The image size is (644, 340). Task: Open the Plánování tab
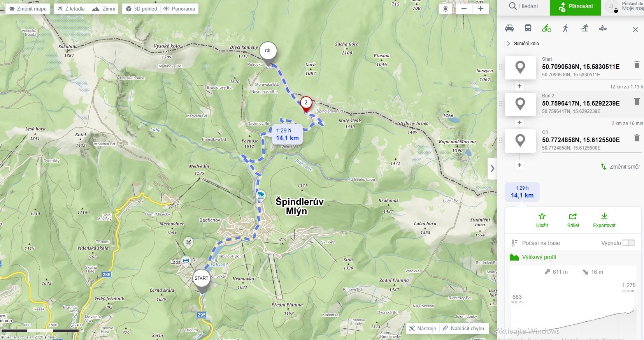575,7
